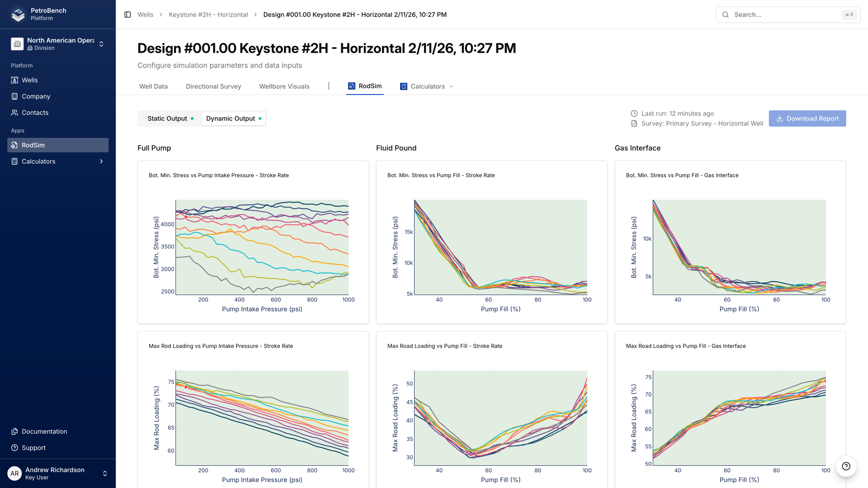Select the Wells icon in the sidebar
This screenshot has height=488, width=868.
[x=14, y=80]
